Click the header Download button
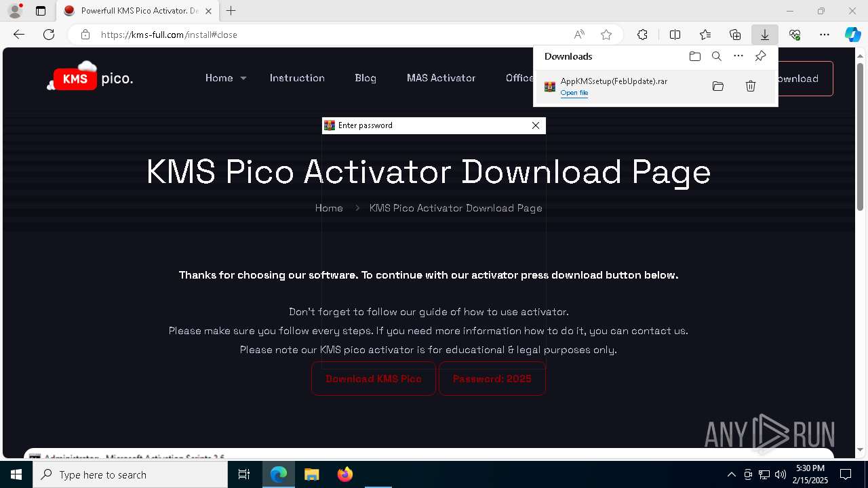868x488 pixels. pos(805,79)
